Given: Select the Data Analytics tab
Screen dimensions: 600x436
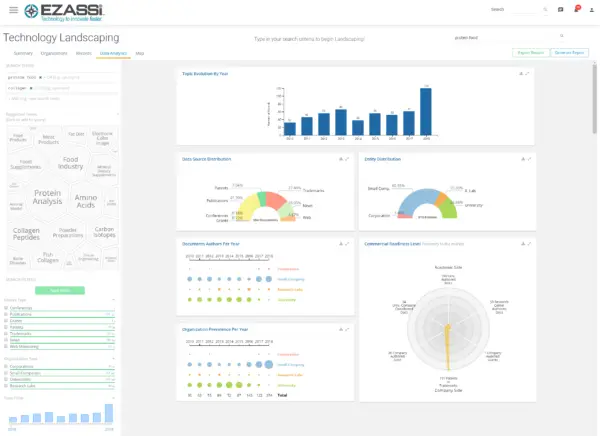Looking at the screenshot, I should tap(113, 53).
